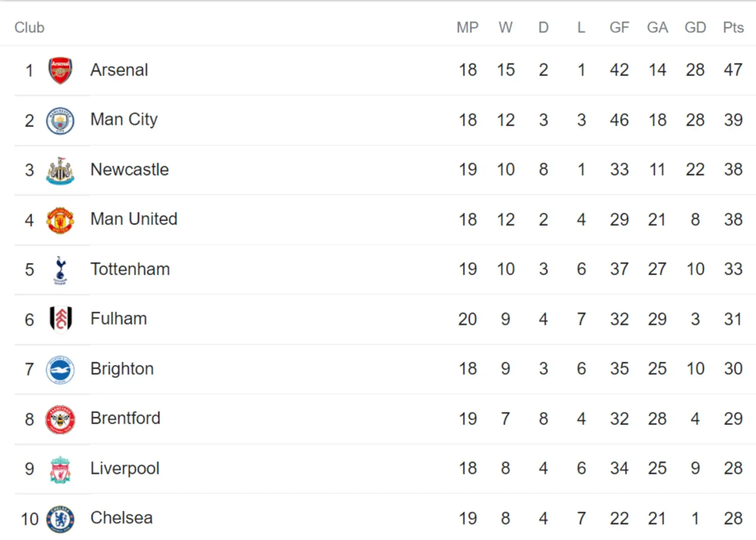Click the Arsenal club crest

click(60, 70)
